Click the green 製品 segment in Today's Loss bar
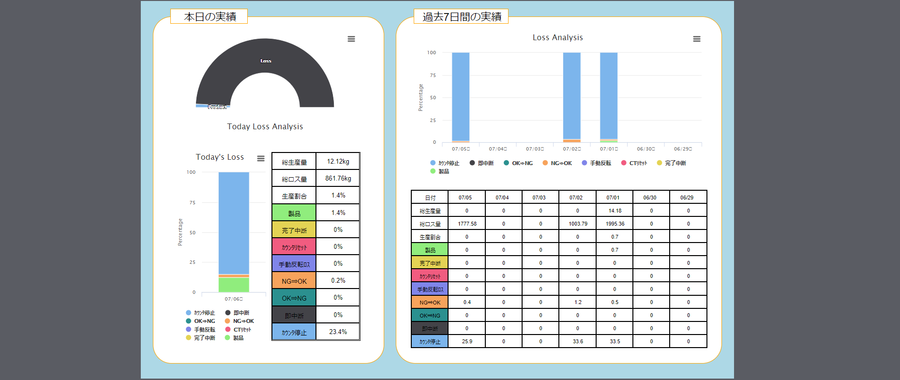Viewport: 900px width, 380px height. pos(234,285)
